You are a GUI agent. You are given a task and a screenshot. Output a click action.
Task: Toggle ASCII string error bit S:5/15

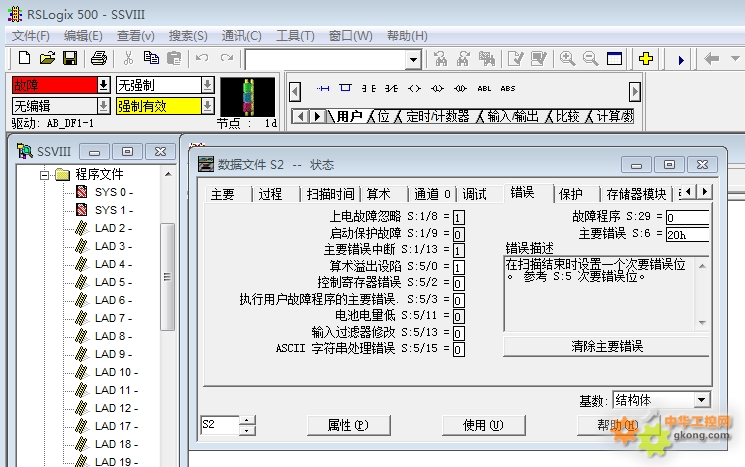click(458, 350)
